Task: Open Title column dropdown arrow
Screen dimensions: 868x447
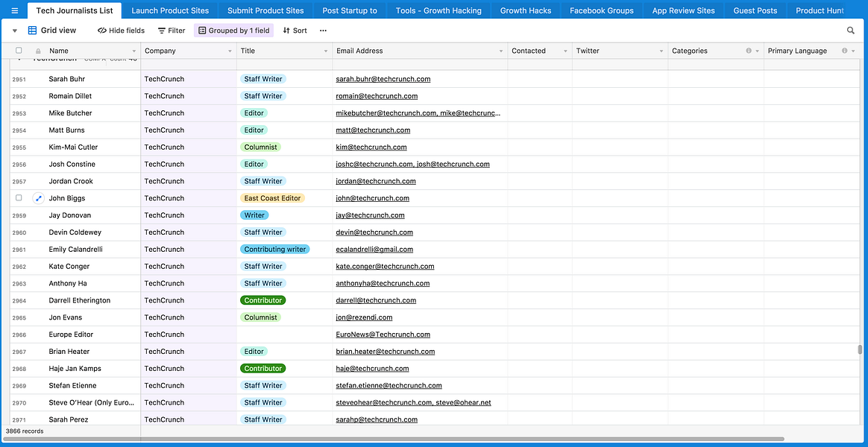Action: click(325, 51)
